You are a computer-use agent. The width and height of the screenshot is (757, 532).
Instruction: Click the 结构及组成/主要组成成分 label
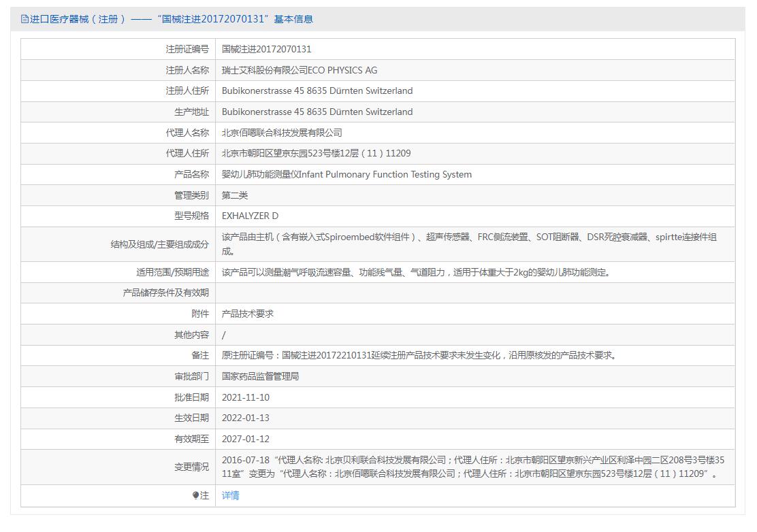point(160,244)
